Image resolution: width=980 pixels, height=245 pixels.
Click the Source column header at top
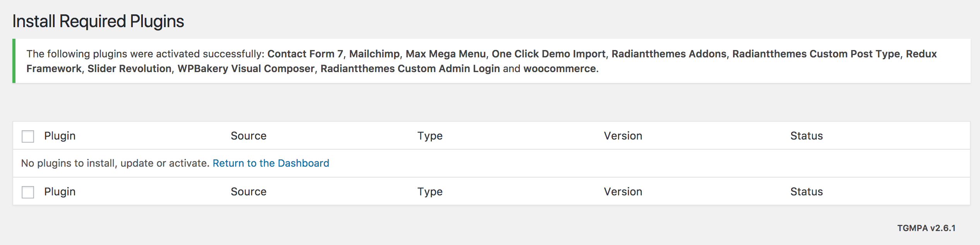coord(248,136)
